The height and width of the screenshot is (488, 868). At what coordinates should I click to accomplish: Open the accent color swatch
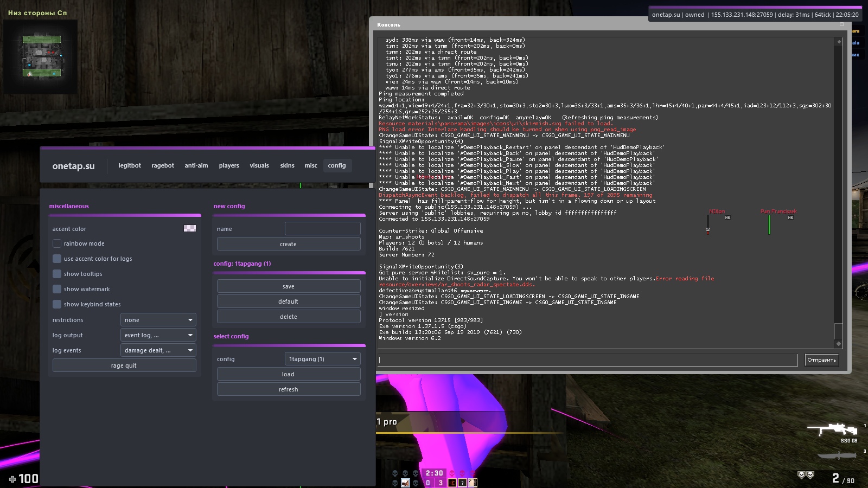coord(190,228)
